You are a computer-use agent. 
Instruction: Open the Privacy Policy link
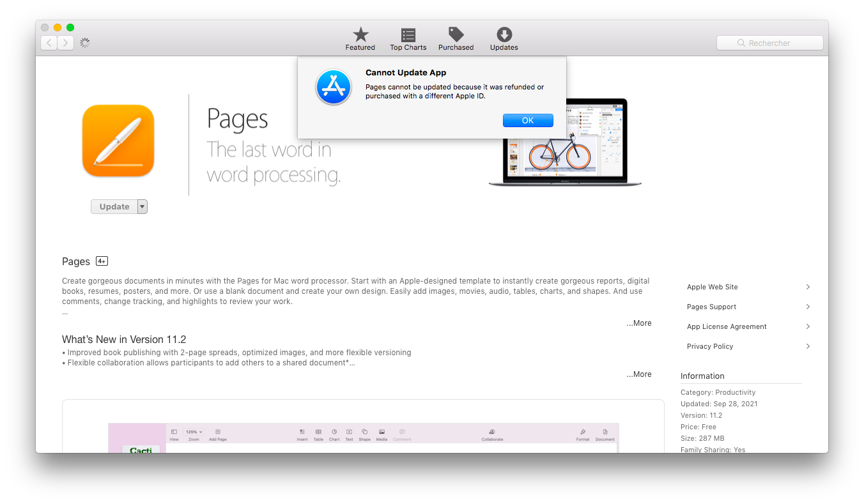(x=710, y=346)
